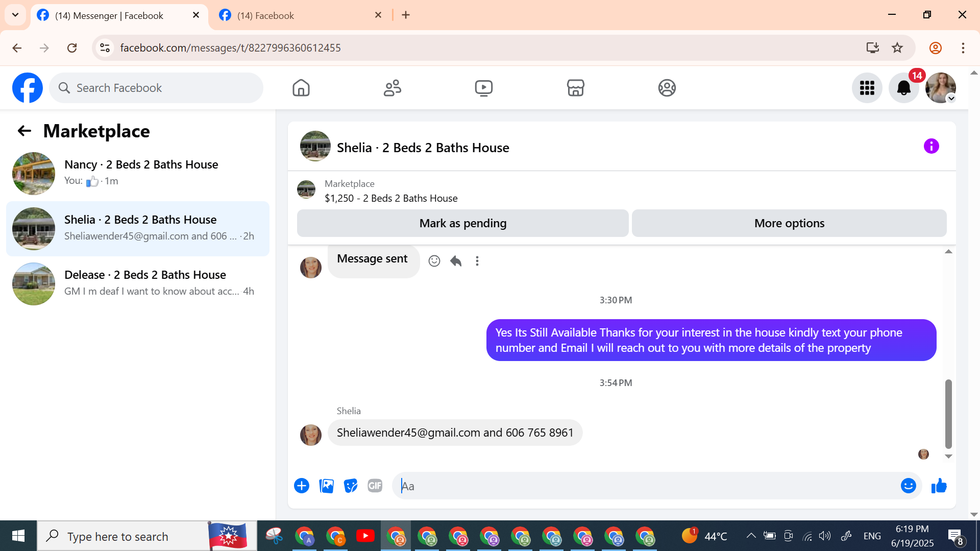Install app icon in address bar
The height and width of the screenshot is (551, 980).
(x=873, y=48)
